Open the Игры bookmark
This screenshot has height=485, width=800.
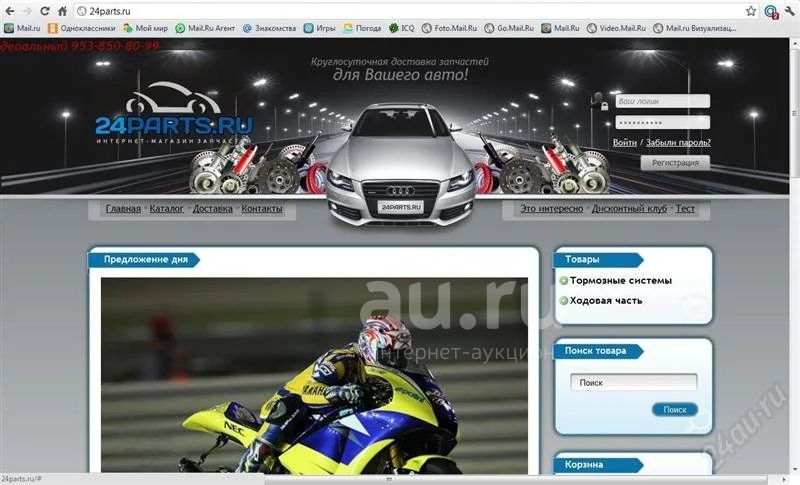point(319,28)
